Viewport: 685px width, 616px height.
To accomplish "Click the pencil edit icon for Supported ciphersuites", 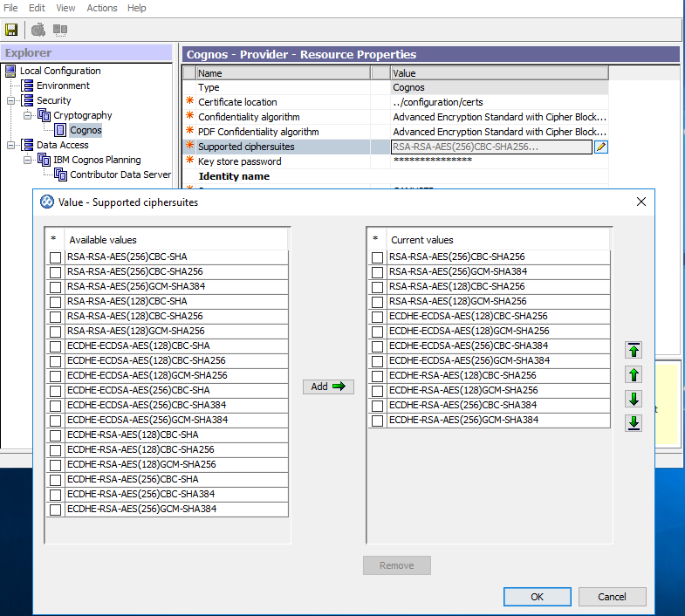I will coord(601,147).
